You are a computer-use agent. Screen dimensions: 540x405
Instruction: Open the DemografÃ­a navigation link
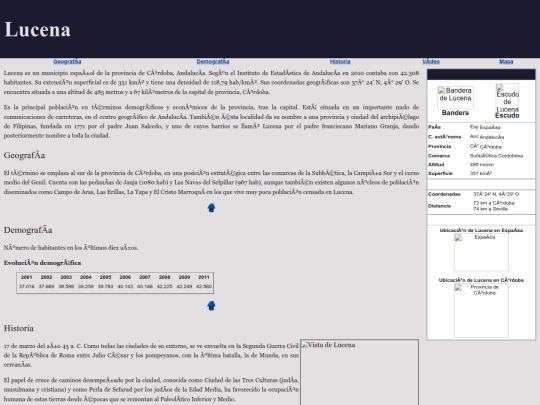(x=213, y=62)
